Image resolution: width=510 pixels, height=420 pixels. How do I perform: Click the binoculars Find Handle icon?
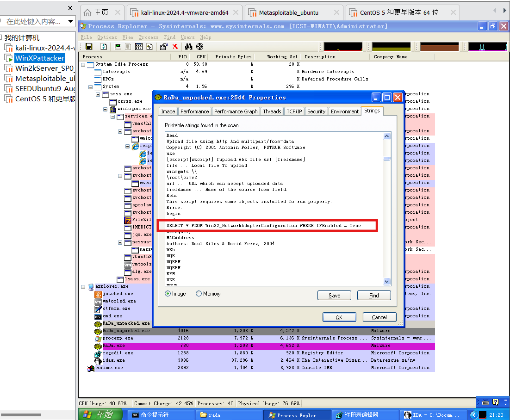pos(189,46)
